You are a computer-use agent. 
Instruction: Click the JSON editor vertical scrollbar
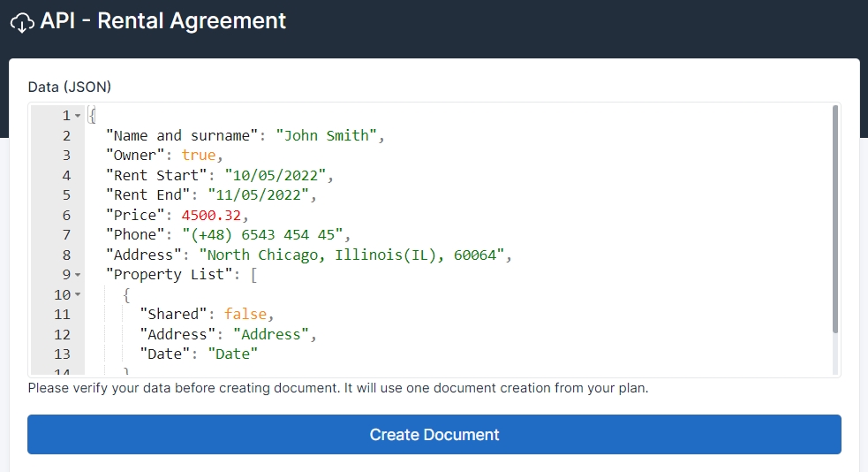835,221
